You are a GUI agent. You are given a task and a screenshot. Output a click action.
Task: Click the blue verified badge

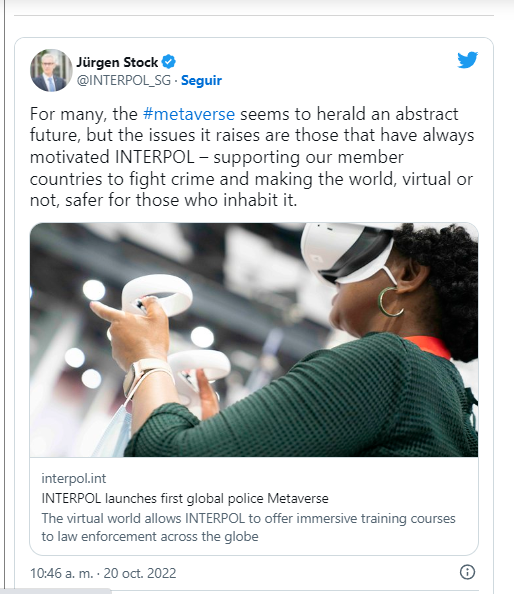coord(169,62)
